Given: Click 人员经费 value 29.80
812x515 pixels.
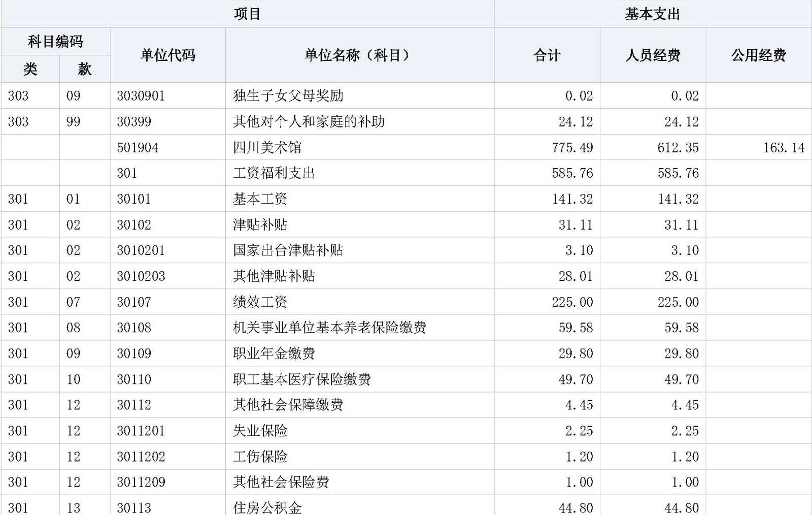Looking at the screenshot, I should tap(682, 353).
